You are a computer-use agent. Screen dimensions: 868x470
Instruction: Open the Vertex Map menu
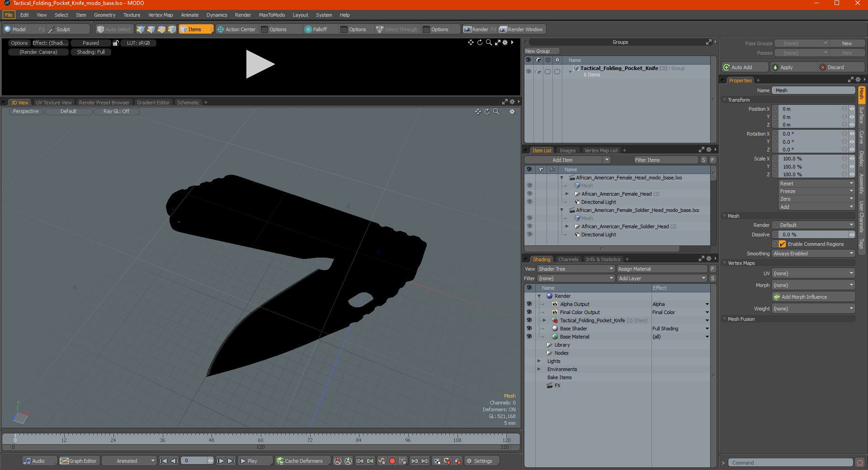click(x=160, y=15)
